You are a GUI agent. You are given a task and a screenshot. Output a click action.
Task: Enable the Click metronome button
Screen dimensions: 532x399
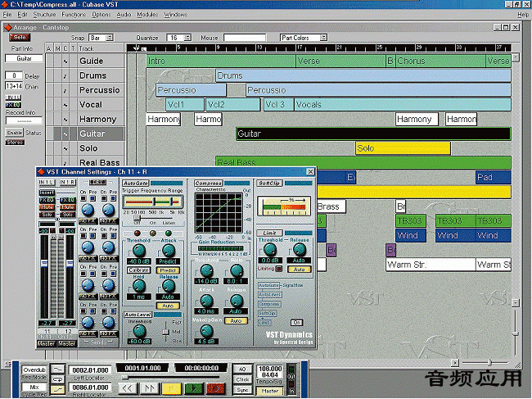tap(242, 379)
